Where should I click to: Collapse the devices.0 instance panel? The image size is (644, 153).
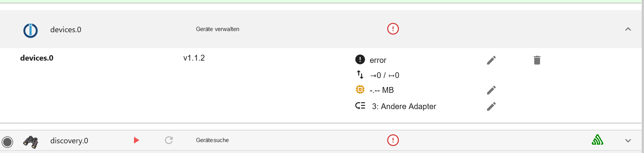coord(628,29)
